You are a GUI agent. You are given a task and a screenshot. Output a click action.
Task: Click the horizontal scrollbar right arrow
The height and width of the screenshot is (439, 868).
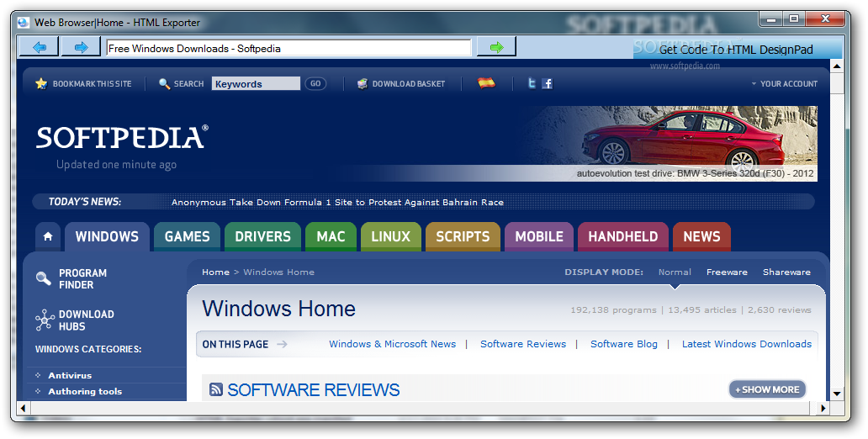pyautogui.click(x=823, y=408)
